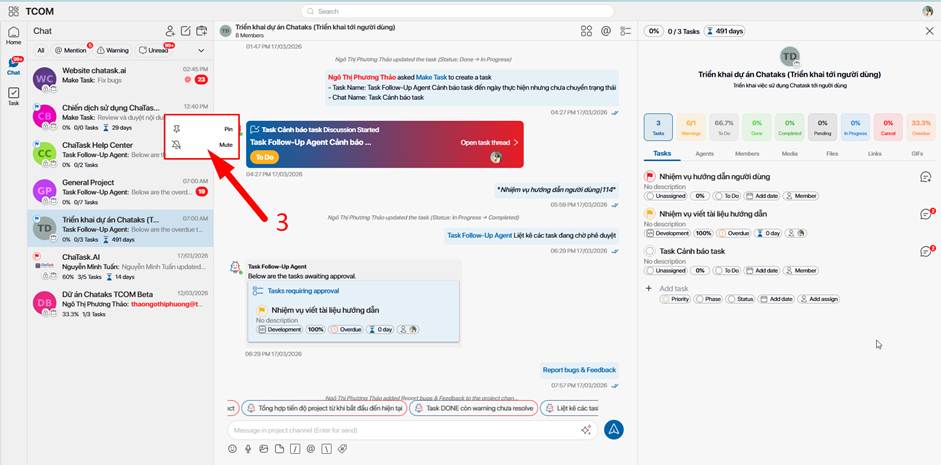Image resolution: width=941 pixels, height=465 pixels.
Task: Expand the chat filter dropdown chevron
Action: tap(202, 50)
